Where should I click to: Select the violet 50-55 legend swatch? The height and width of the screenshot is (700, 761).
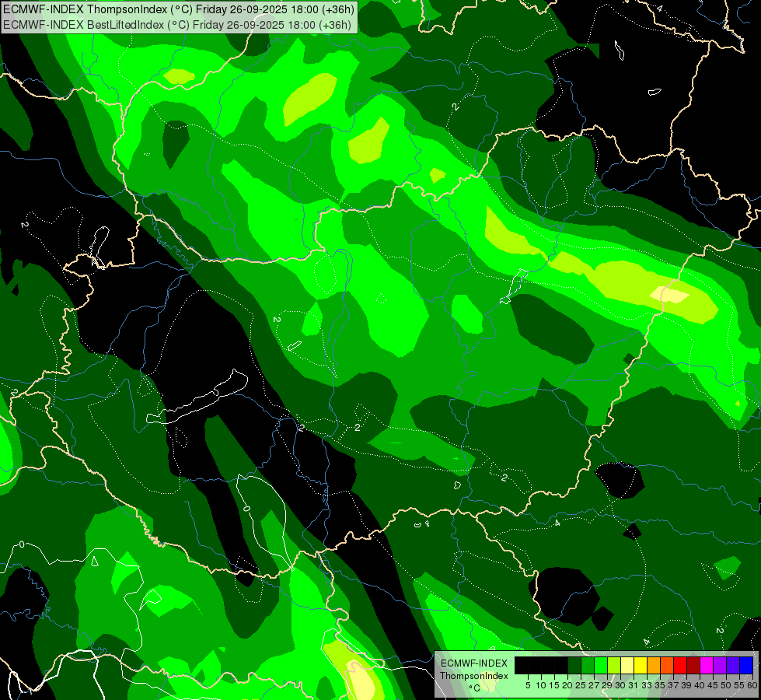[x=733, y=665]
